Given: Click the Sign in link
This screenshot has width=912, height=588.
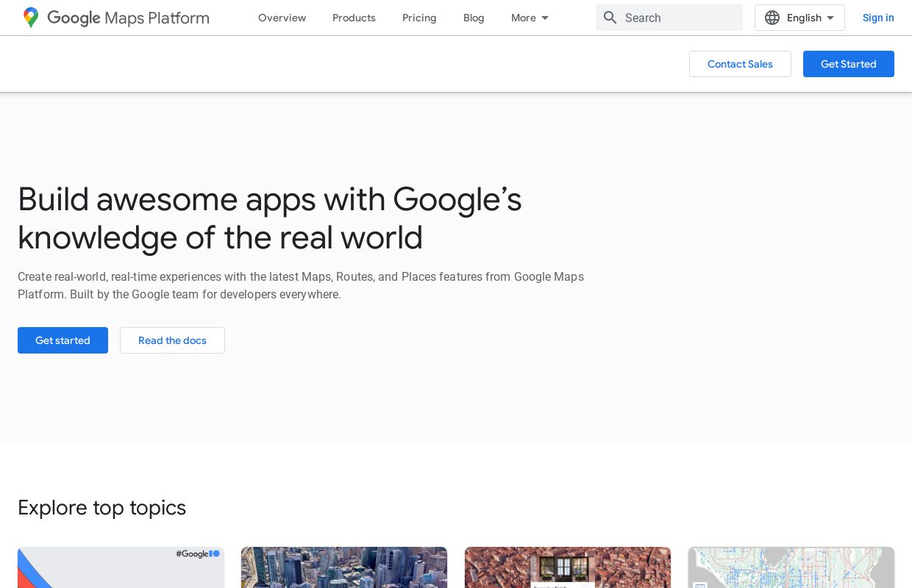Looking at the screenshot, I should tap(878, 18).
